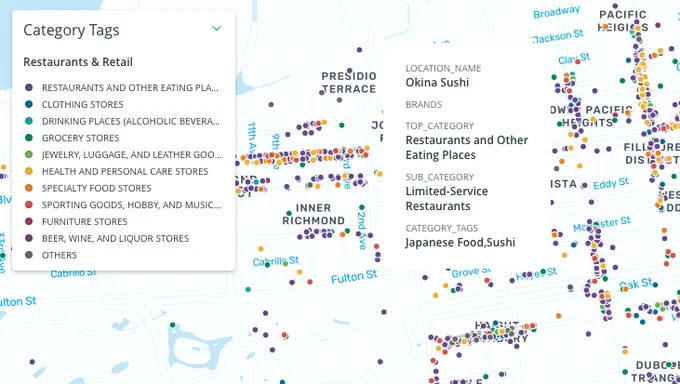
Task: Click the Limited-Service Restaurants sub category value
Action: click(447, 199)
